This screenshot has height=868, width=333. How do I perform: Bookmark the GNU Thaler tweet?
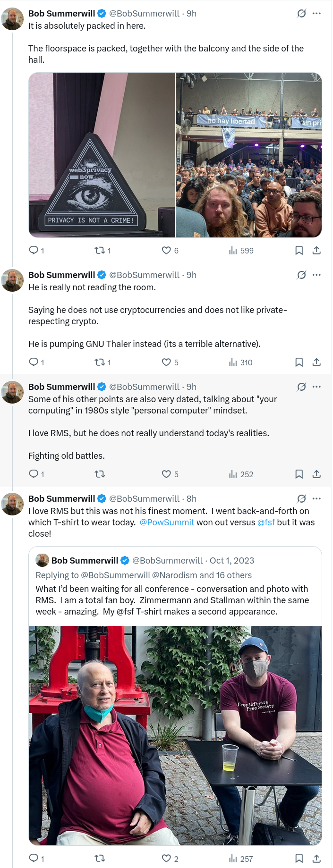pyautogui.click(x=299, y=362)
